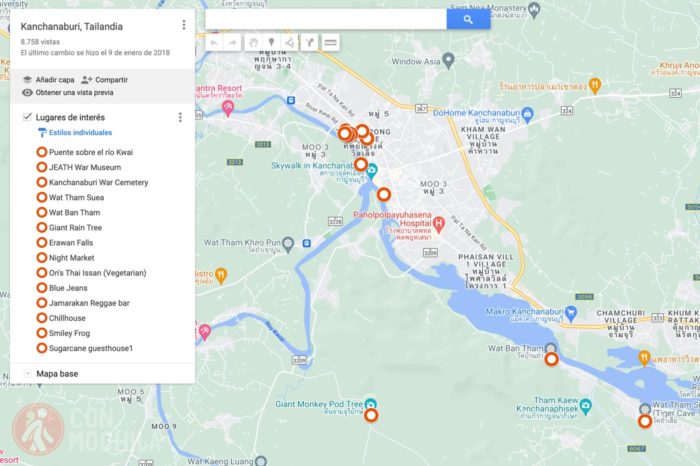Click the blue search button
This screenshot has width=700, height=466.
pyautogui.click(x=468, y=19)
